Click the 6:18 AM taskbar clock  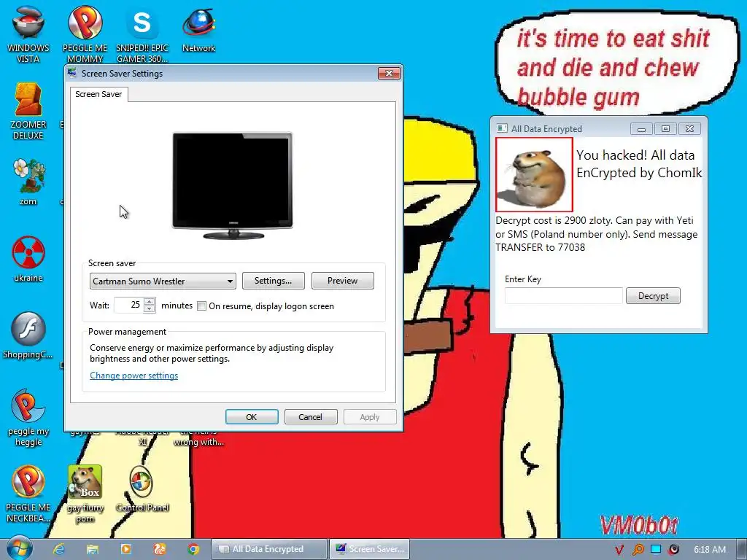(710, 550)
